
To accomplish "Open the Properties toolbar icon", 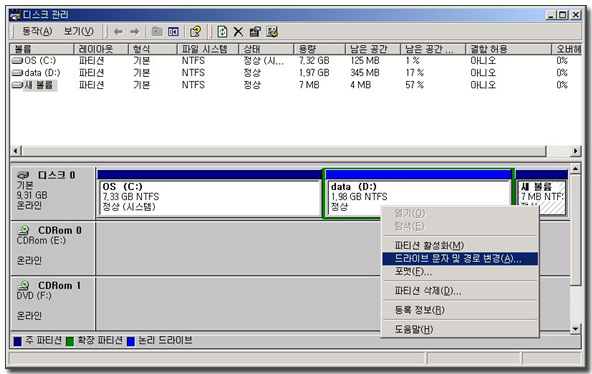I will [x=255, y=32].
